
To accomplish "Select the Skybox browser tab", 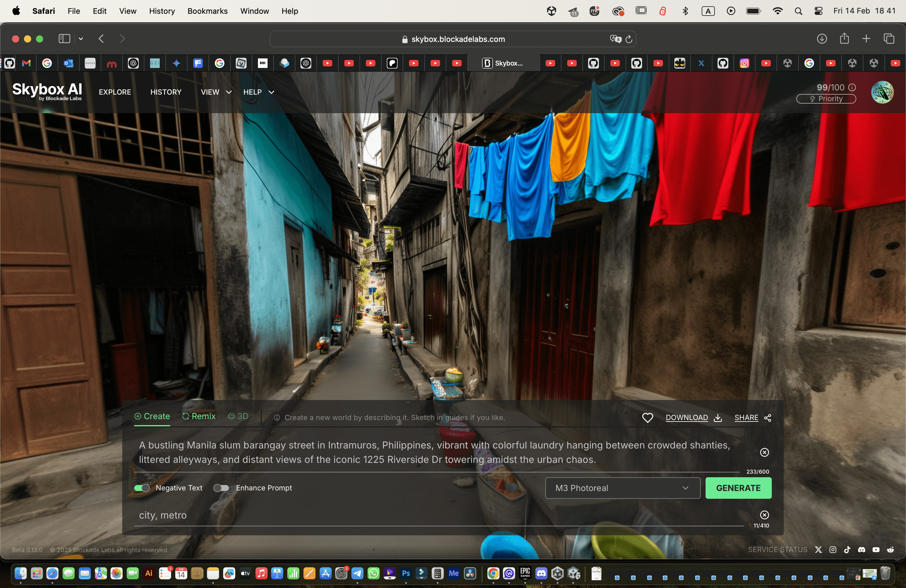I will [x=503, y=63].
